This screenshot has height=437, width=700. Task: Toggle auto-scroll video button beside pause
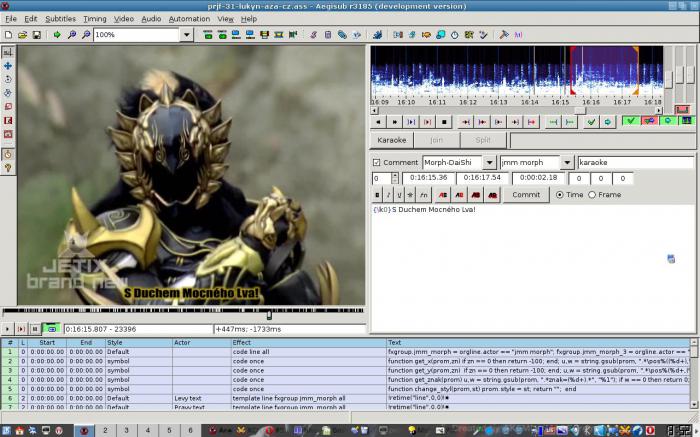[51, 329]
